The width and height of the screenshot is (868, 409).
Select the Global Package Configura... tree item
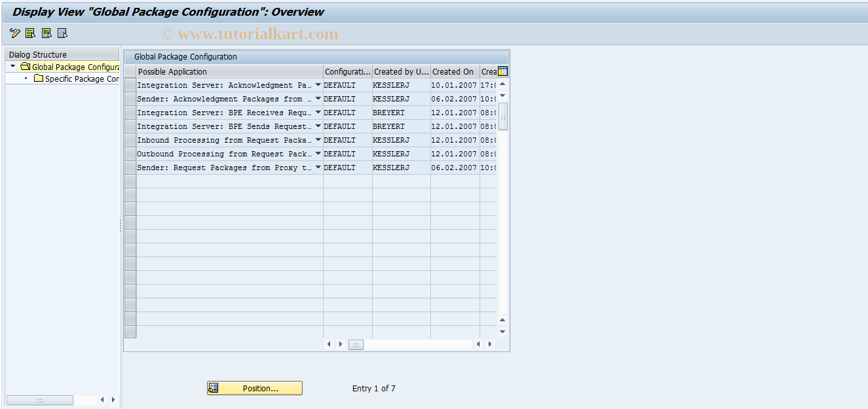pyautogui.click(x=75, y=67)
